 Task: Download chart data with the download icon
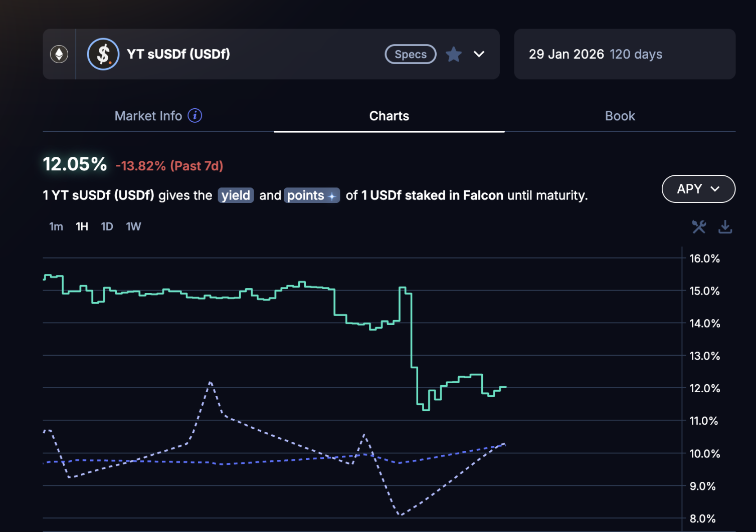pos(725,227)
